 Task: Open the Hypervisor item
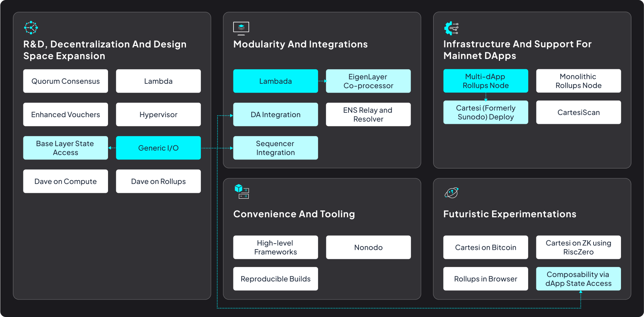pyautogui.click(x=158, y=115)
